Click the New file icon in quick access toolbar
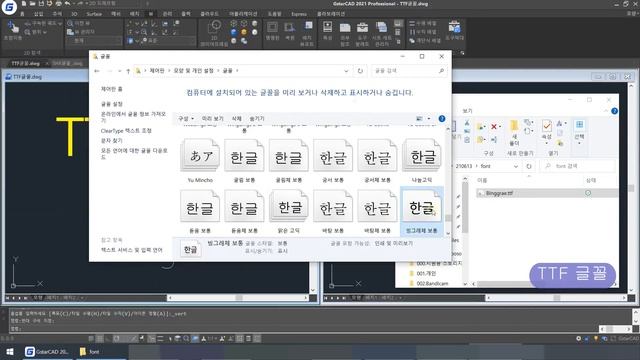The width and height of the screenshot is (640, 360). [24, 4]
